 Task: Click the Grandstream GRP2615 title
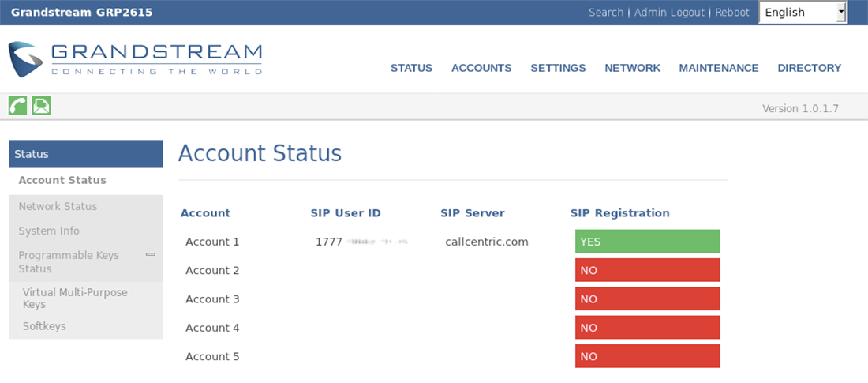(x=82, y=12)
